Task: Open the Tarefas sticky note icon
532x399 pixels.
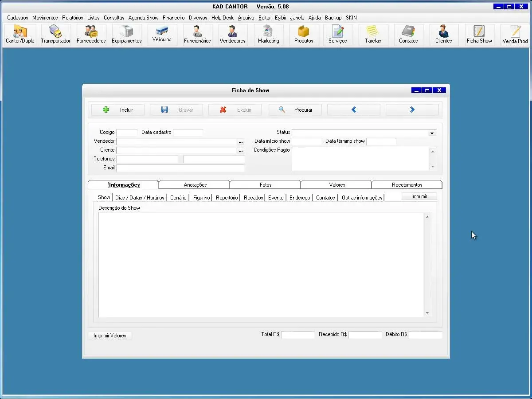Action: [373, 35]
